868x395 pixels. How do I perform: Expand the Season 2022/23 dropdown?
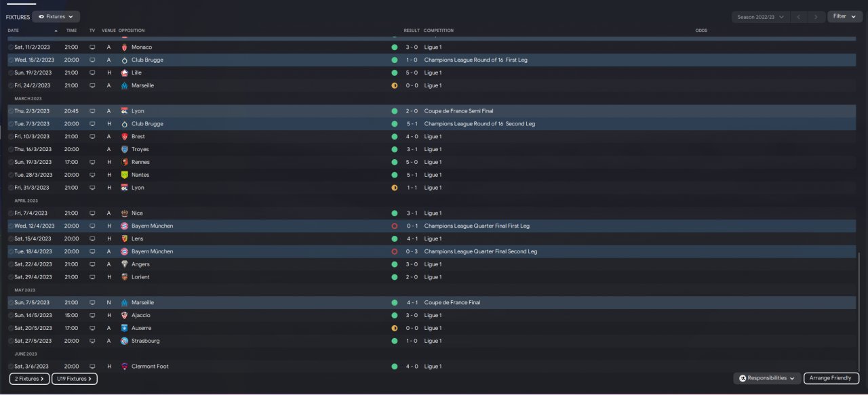pos(760,17)
